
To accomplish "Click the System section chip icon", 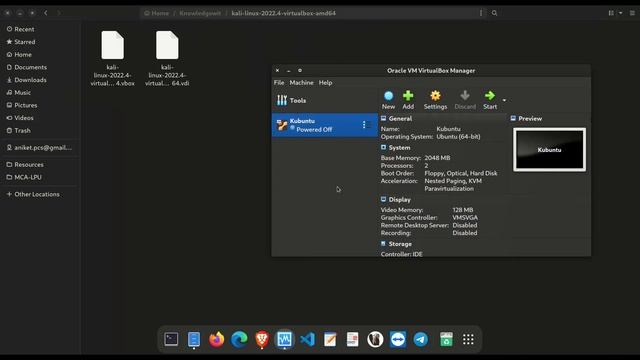I will (x=383, y=147).
